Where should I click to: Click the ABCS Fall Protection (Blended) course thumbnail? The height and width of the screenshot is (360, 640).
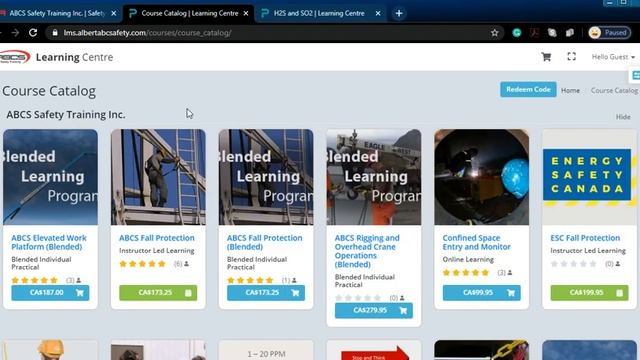click(x=266, y=177)
